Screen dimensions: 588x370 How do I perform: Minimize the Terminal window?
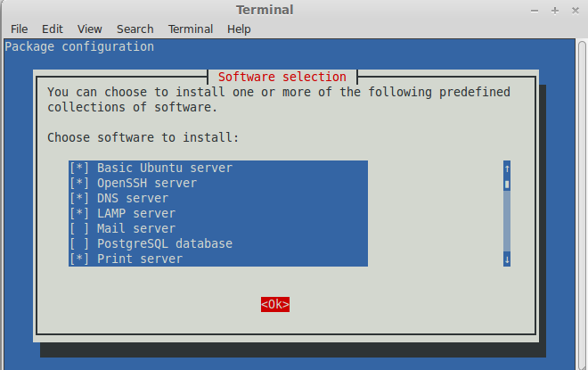pyautogui.click(x=535, y=11)
